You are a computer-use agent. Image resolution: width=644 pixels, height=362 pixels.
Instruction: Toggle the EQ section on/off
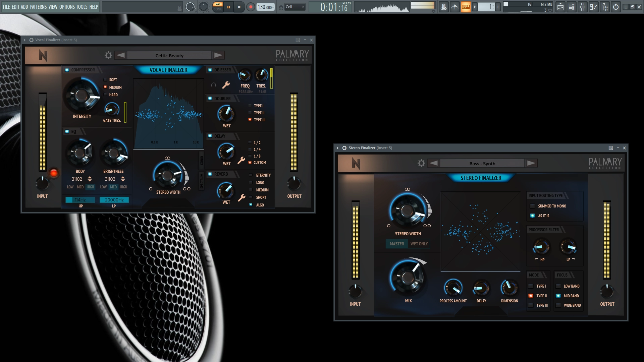(67, 131)
